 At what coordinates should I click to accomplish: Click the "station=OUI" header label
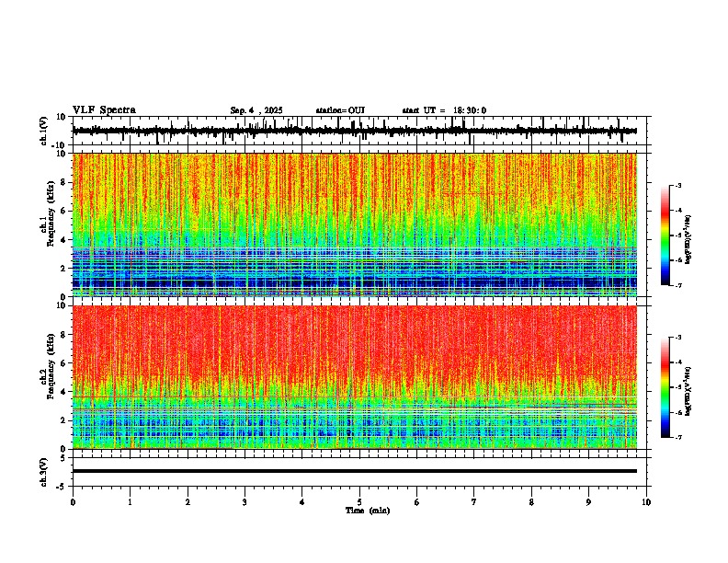click(x=340, y=110)
